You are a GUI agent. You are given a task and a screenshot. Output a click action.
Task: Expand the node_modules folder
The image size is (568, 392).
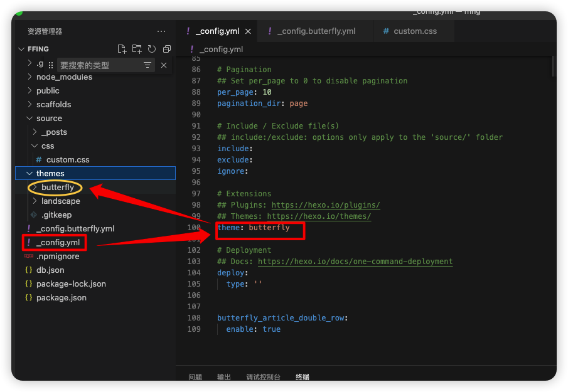[64, 77]
